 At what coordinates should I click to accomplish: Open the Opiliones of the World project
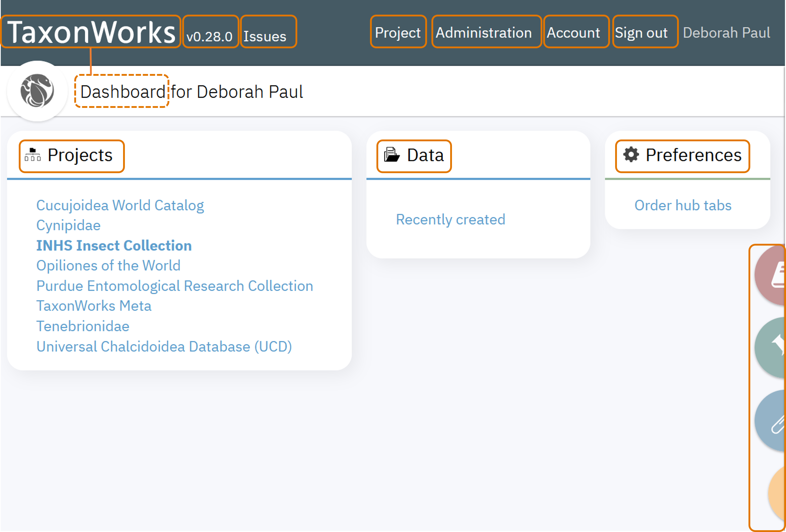pyautogui.click(x=108, y=266)
